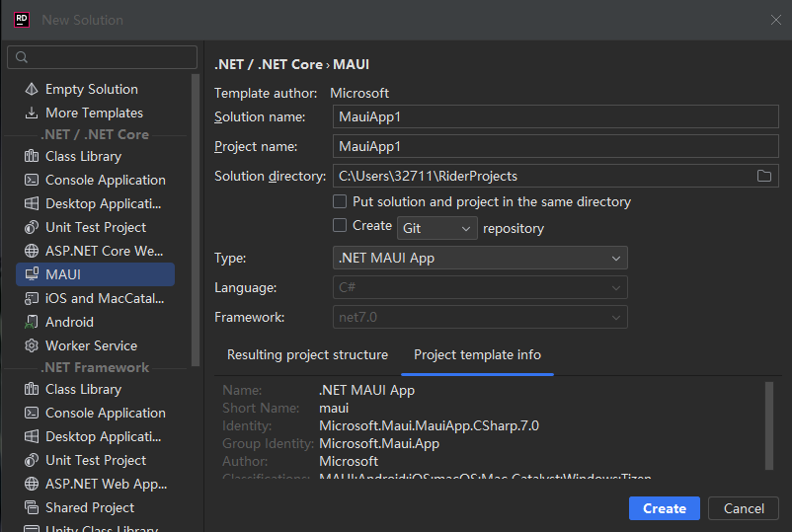The height and width of the screenshot is (532, 792).
Task: Click the template search field
Action: (x=102, y=57)
